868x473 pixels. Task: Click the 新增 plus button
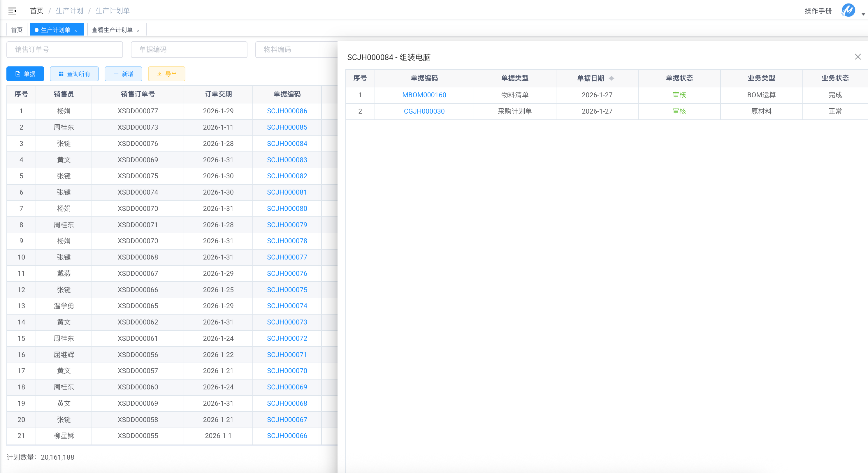pos(123,74)
